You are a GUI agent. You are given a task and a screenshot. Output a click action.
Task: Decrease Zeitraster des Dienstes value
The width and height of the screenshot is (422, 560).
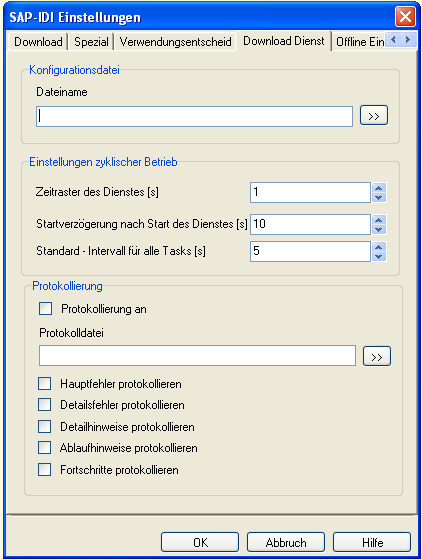379,197
